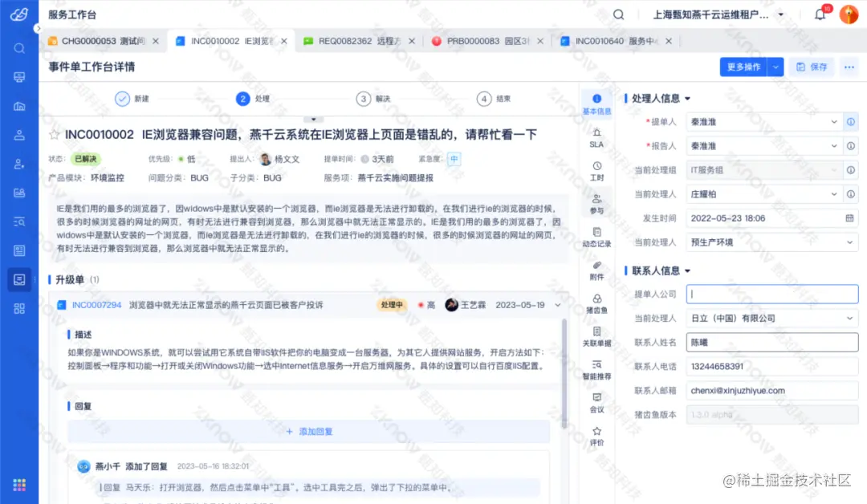Click the 保存 button
867x504 pixels.
[x=812, y=67]
